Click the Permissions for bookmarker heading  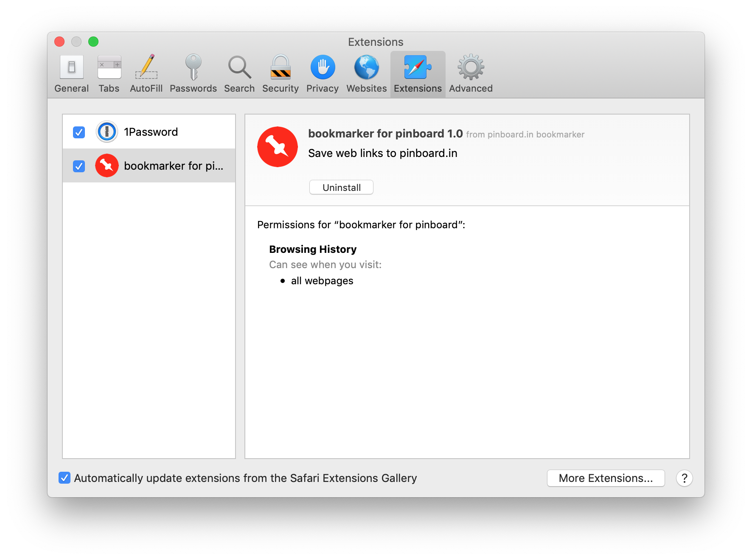[x=361, y=225]
